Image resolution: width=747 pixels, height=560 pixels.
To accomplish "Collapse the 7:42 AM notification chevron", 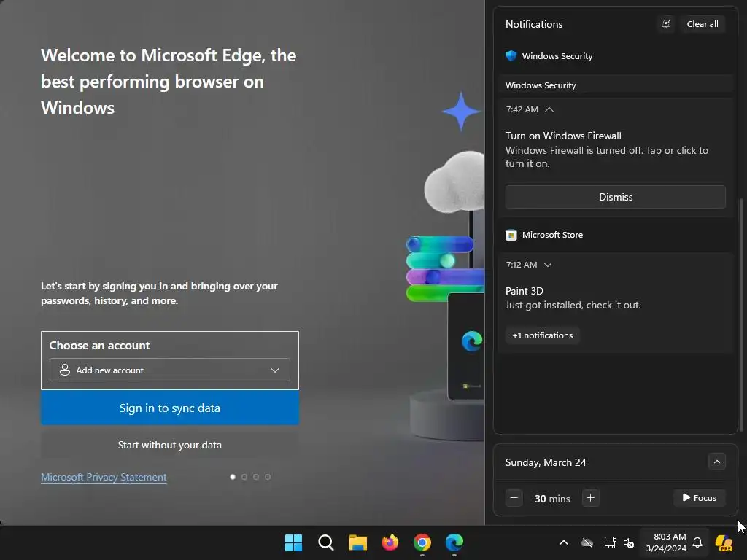I will [549, 109].
